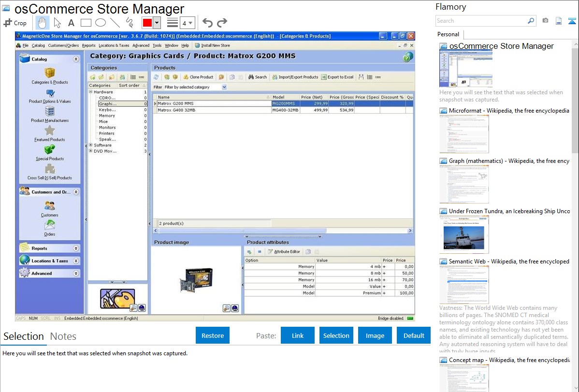The width and height of the screenshot is (579, 392).
Task: Open the Reports menu in Store Manager
Action: (x=88, y=45)
